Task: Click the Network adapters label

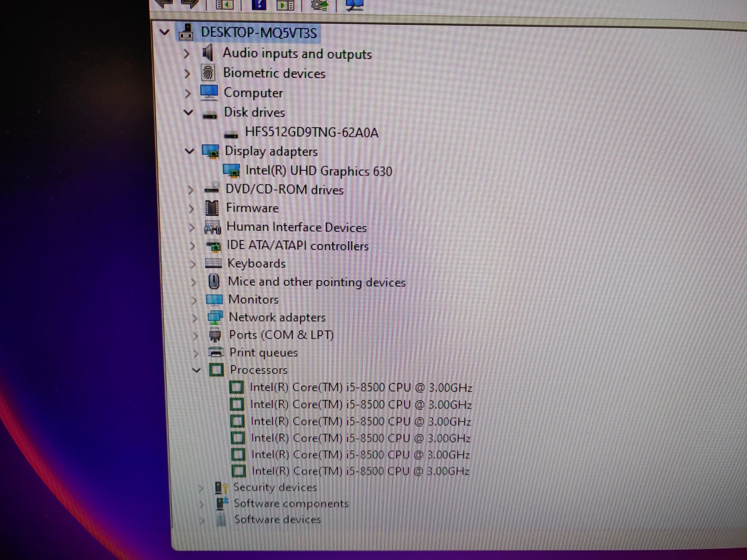Action: click(277, 317)
